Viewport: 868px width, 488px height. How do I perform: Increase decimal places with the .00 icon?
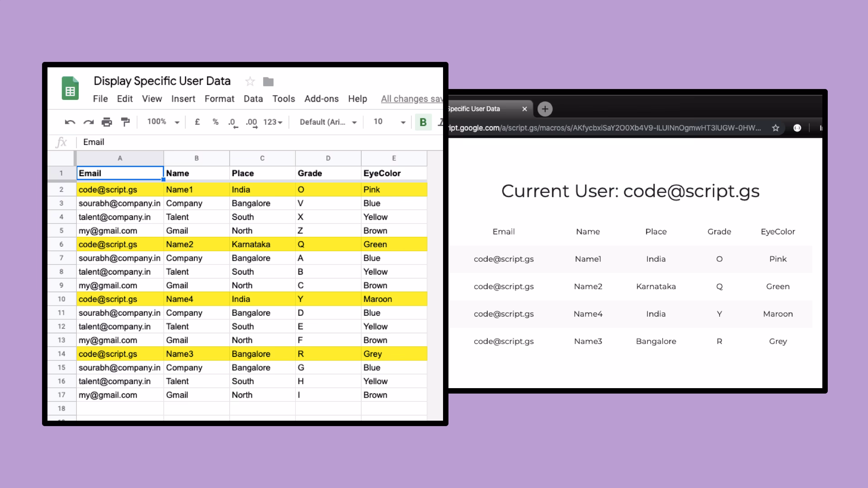coord(251,122)
